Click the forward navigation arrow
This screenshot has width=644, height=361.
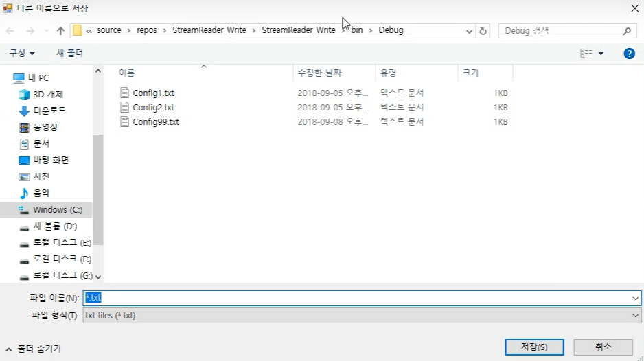pyautogui.click(x=30, y=31)
